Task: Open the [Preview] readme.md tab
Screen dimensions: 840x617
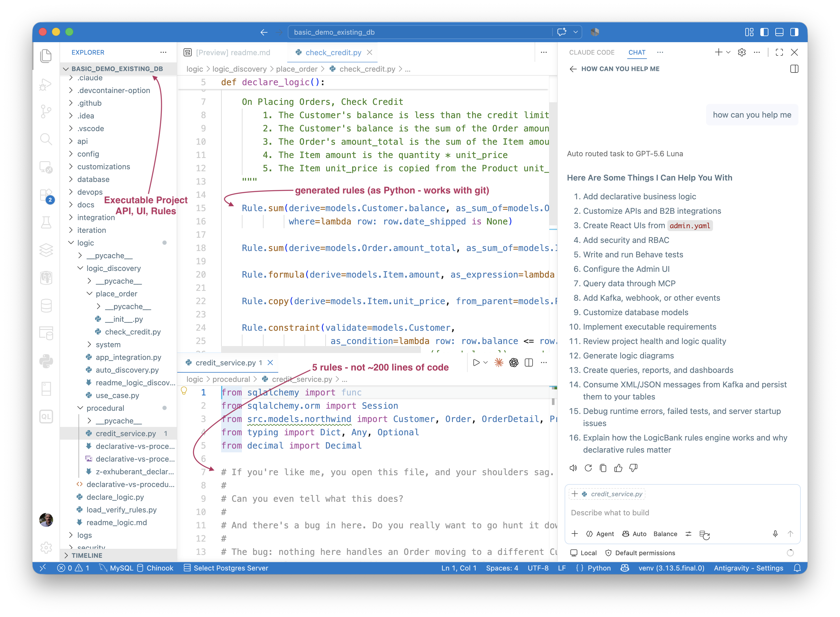Action: (x=228, y=52)
